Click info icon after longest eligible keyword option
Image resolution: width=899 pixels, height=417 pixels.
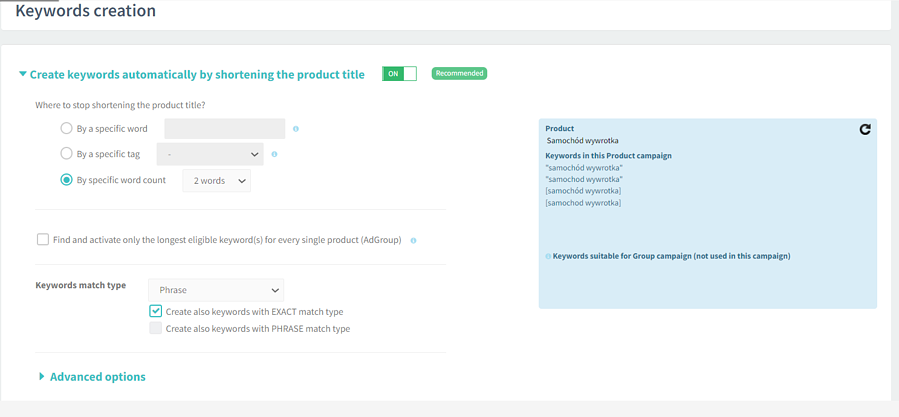pos(413,240)
